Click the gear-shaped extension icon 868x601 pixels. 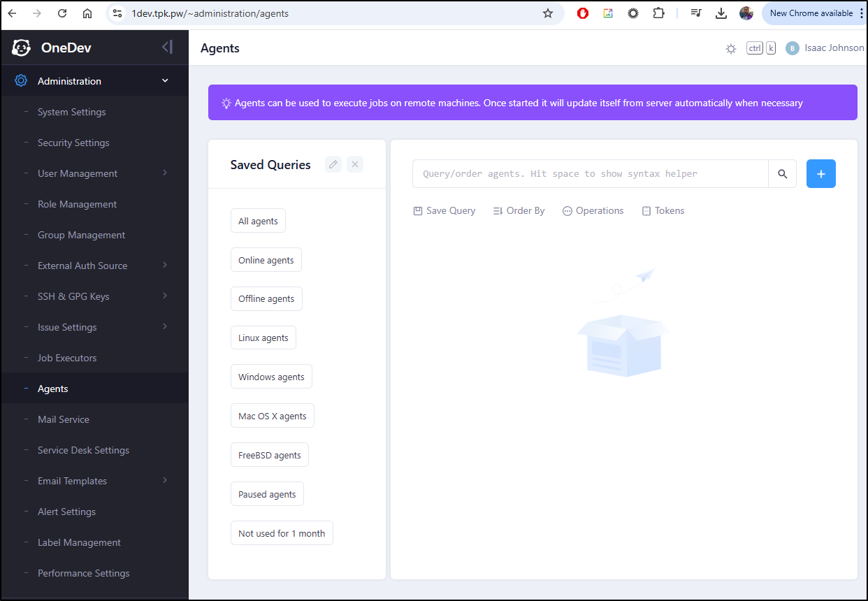pos(633,13)
